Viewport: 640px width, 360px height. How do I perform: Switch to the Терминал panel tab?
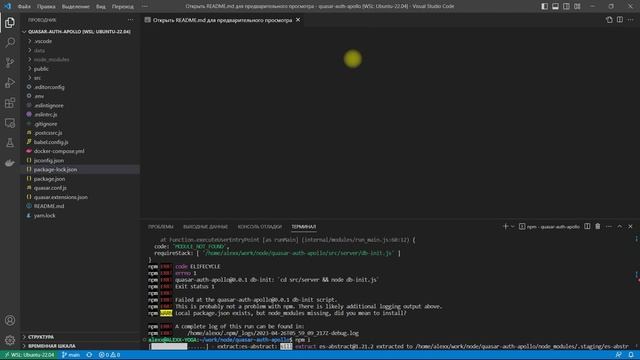[x=303, y=227]
